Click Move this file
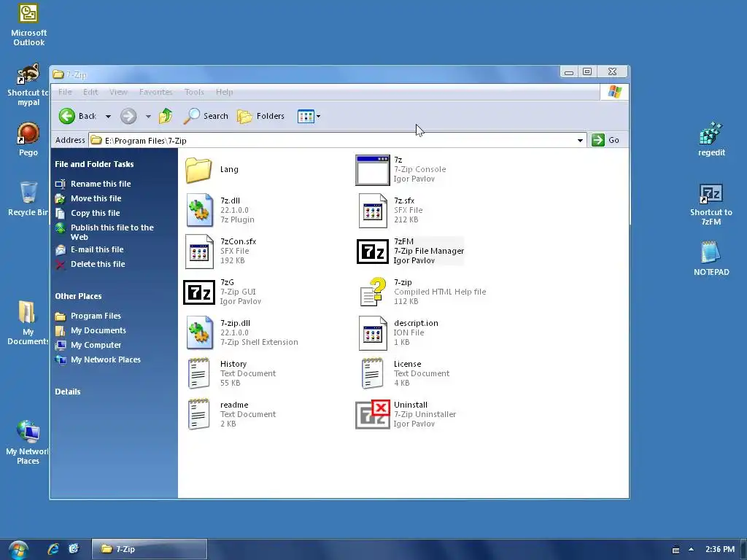 (x=96, y=198)
